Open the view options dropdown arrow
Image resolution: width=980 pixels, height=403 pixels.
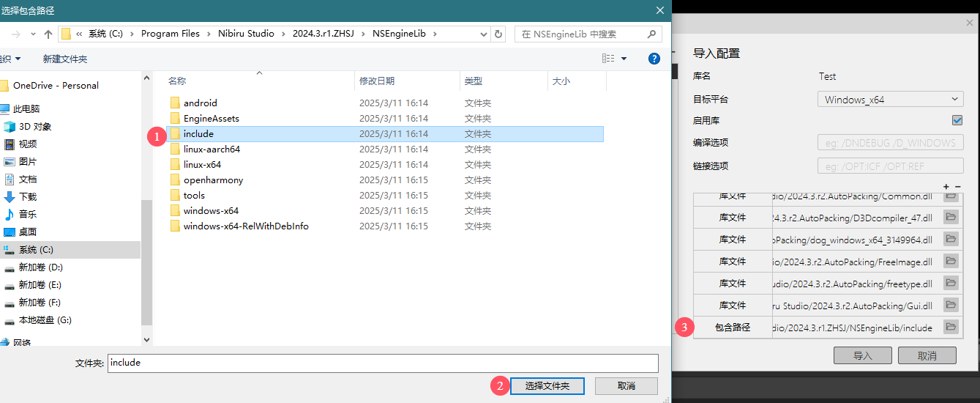[x=624, y=59]
